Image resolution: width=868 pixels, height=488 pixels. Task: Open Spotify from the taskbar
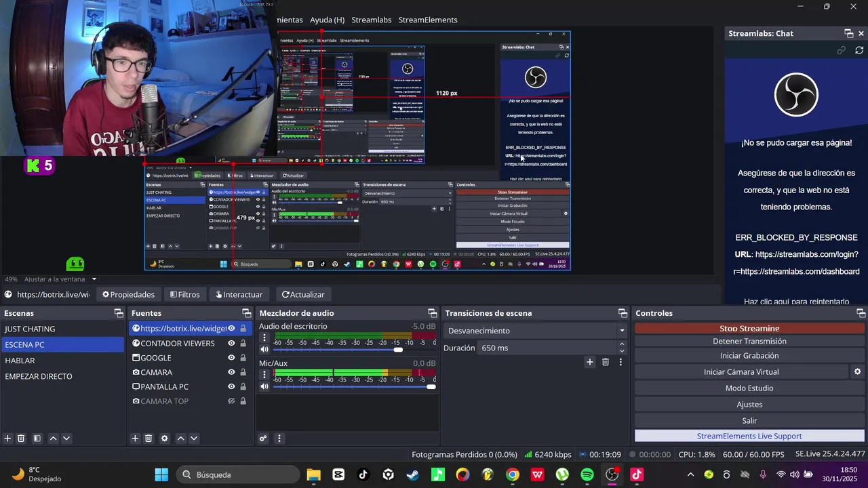tap(587, 474)
